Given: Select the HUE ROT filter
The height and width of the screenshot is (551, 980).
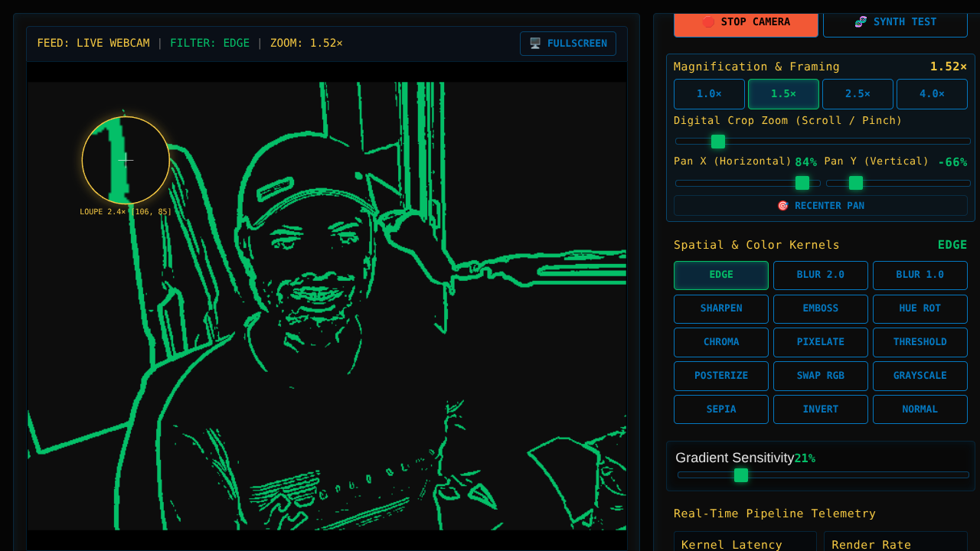Looking at the screenshot, I should (920, 309).
